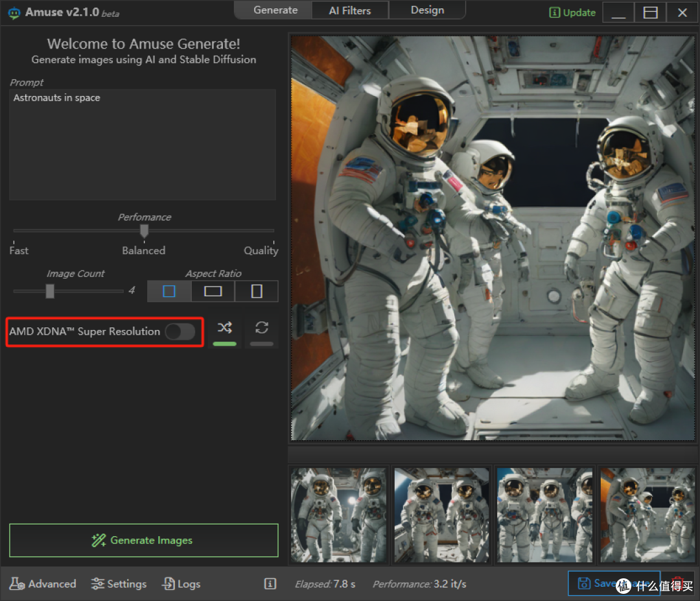Click the info icon in status bar
The image size is (700, 601).
[270, 584]
